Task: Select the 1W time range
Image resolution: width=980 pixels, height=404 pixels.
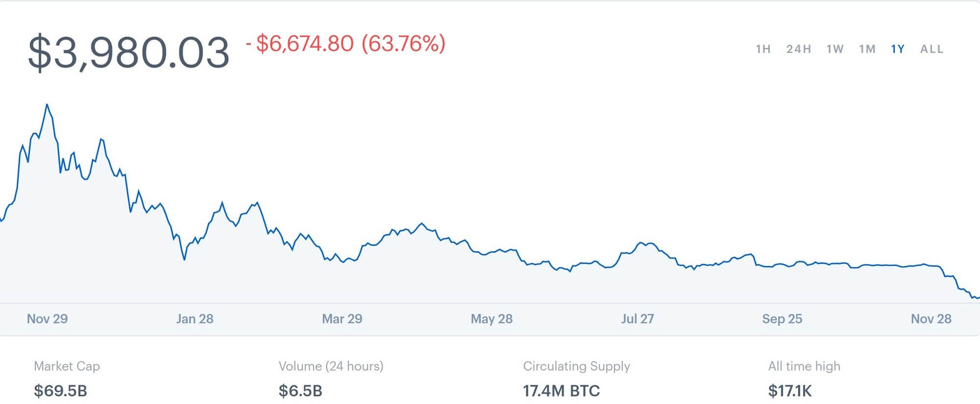Action: click(835, 49)
